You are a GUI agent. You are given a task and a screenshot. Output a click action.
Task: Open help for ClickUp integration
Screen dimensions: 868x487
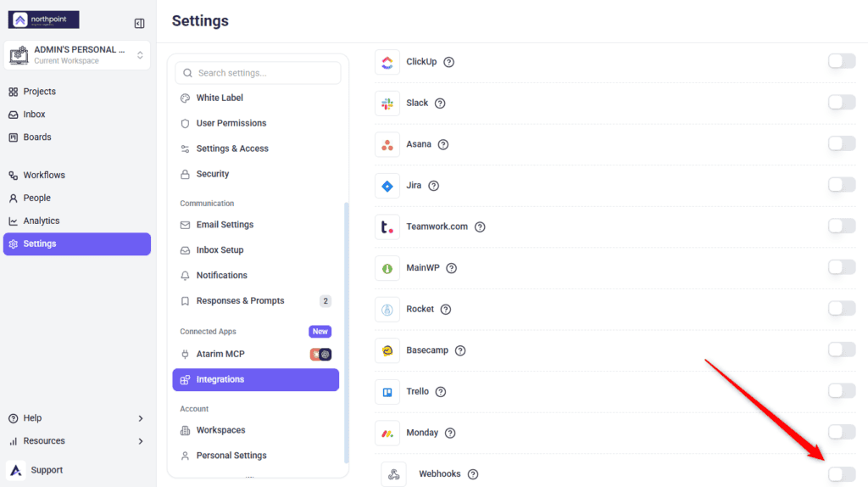coord(449,62)
